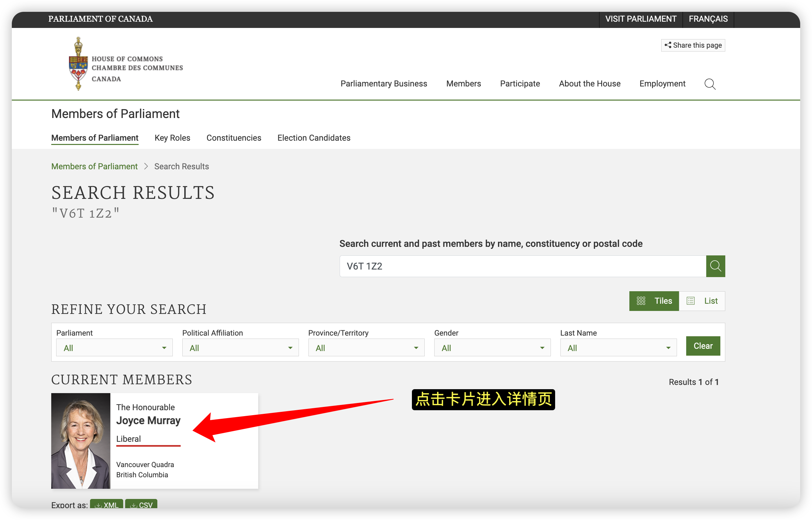
Task: Click the header magnifying glass search icon
Action: pos(710,84)
